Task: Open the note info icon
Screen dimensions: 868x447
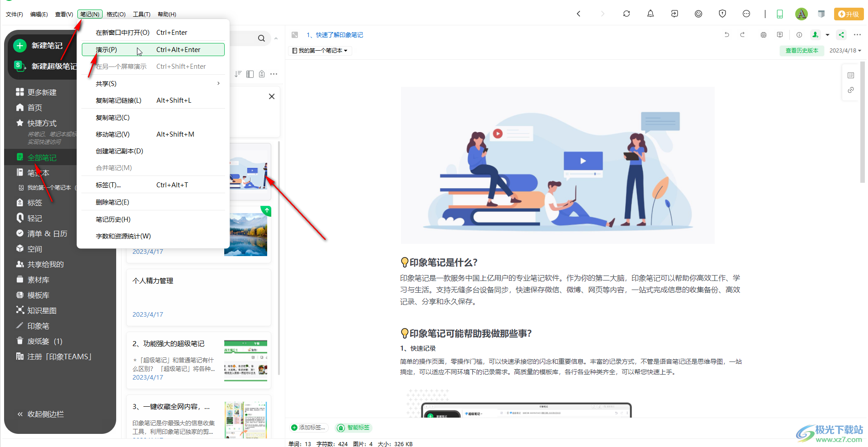Action: [799, 35]
